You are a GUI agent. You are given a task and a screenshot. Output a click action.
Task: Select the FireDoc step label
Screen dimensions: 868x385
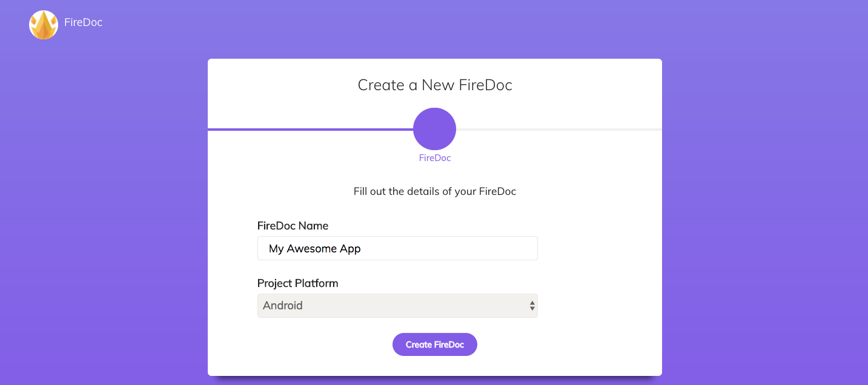pyautogui.click(x=434, y=157)
